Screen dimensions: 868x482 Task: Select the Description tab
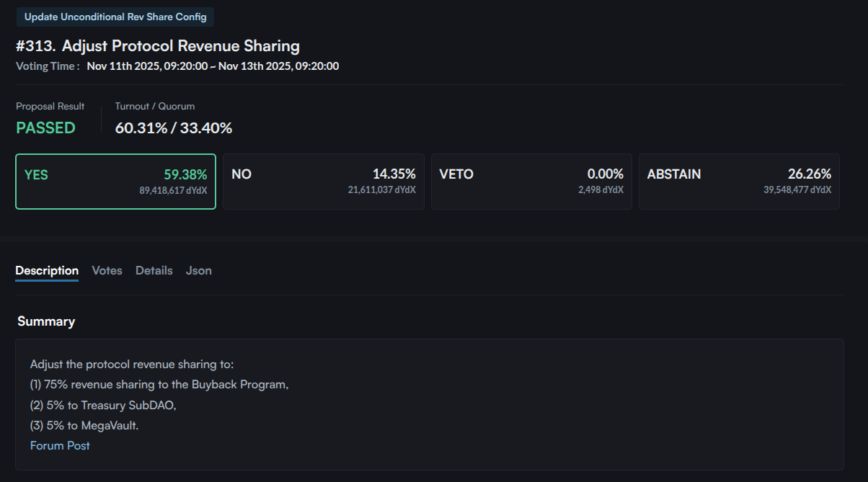pos(46,270)
